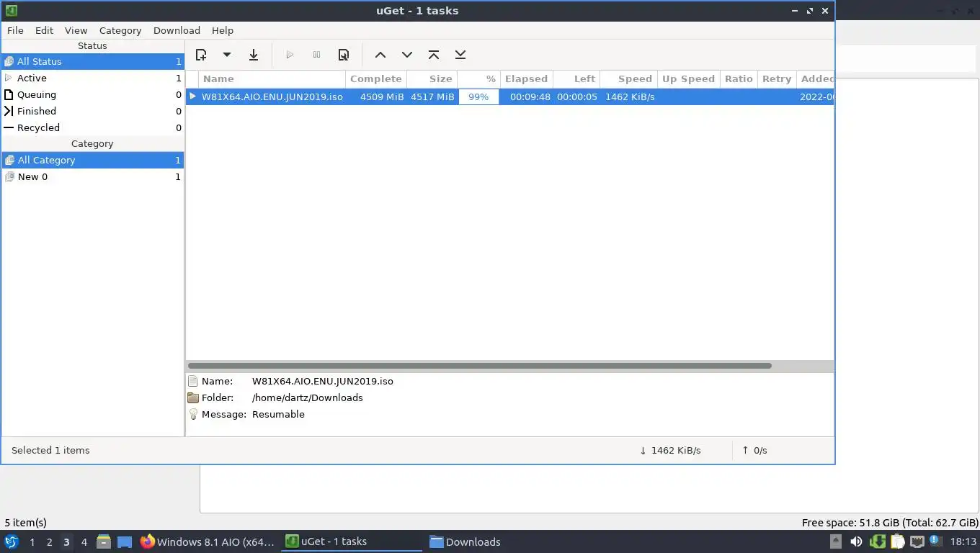Click the 4509 MiB completed value
This screenshot has height=553, width=980.
point(382,96)
